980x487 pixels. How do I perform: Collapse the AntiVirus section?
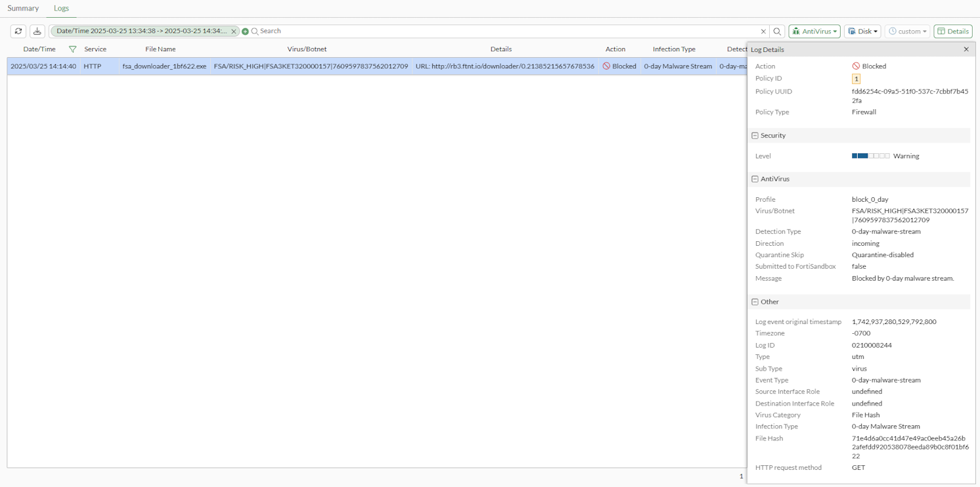pos(755,179)
